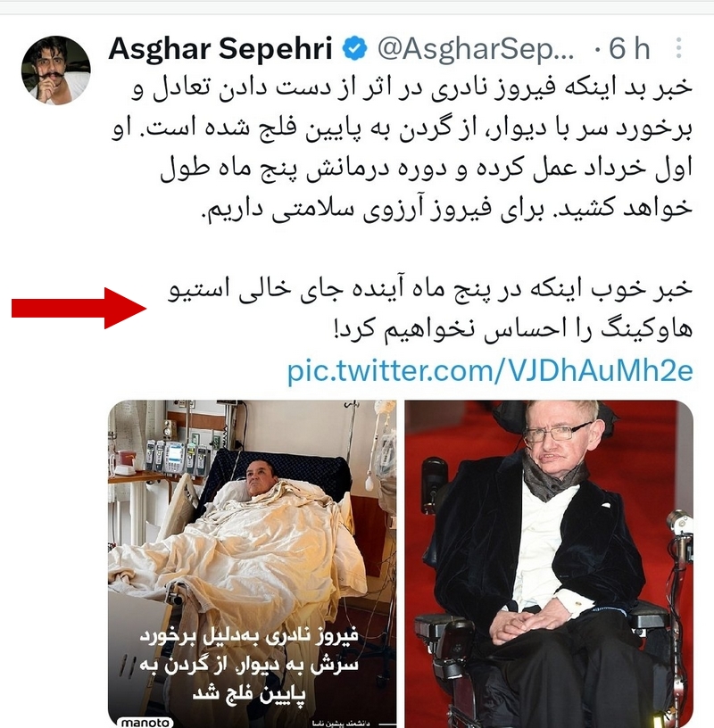
Task: Open the Asghar Sepehri display name
Action: tap(220, 48)
